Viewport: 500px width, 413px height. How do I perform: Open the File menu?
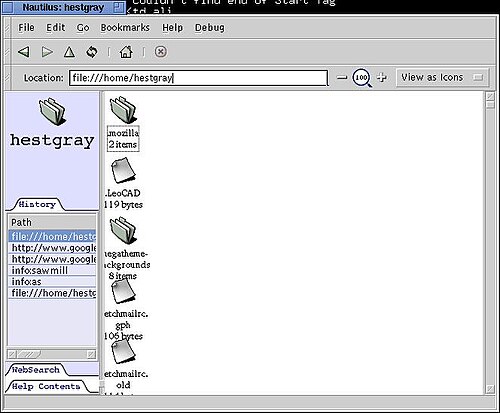point(26,28)
